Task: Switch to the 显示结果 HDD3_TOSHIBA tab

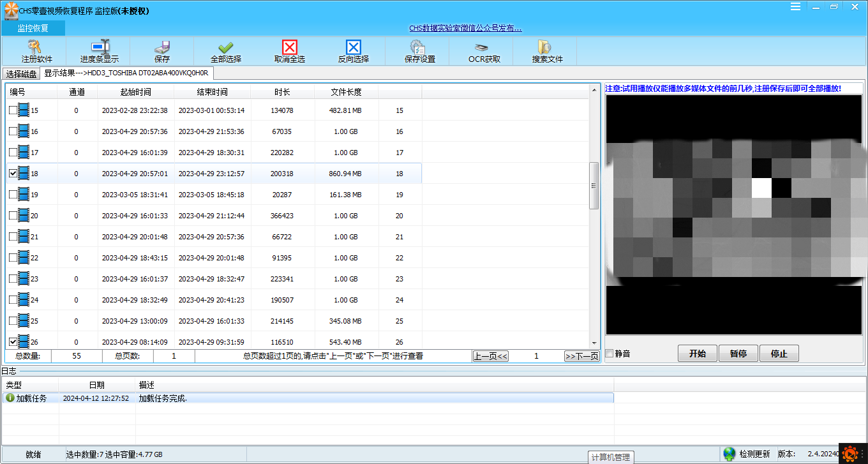Action: 126,73
